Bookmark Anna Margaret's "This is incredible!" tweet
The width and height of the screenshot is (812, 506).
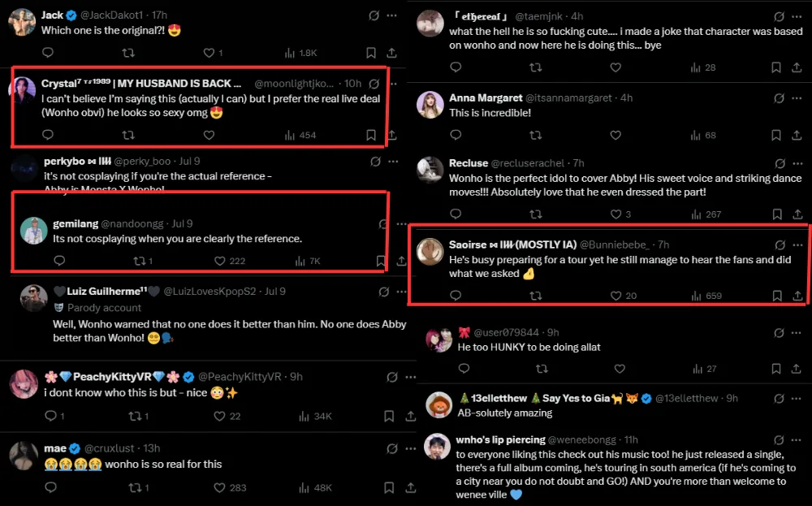coord(776,136)
